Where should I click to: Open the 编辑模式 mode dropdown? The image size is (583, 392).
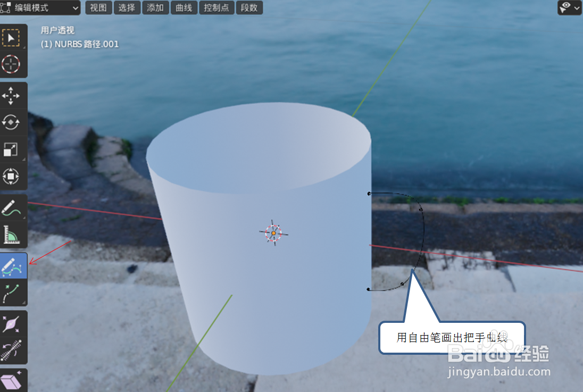click(x=41, y=8)
